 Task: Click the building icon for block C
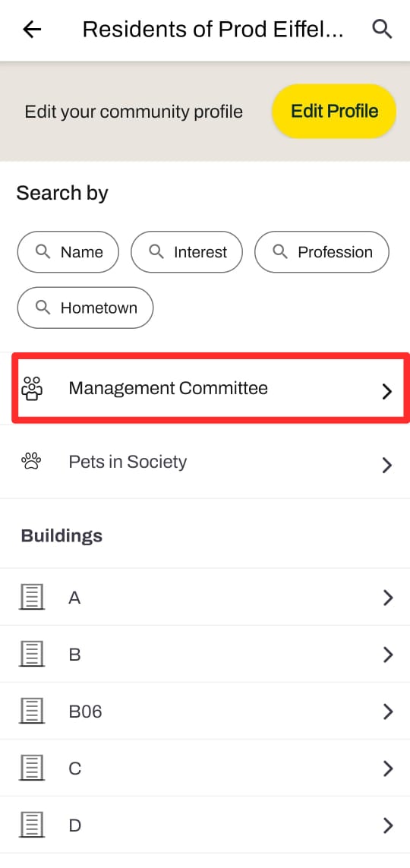pyautogui.click(x=32, y=769)
